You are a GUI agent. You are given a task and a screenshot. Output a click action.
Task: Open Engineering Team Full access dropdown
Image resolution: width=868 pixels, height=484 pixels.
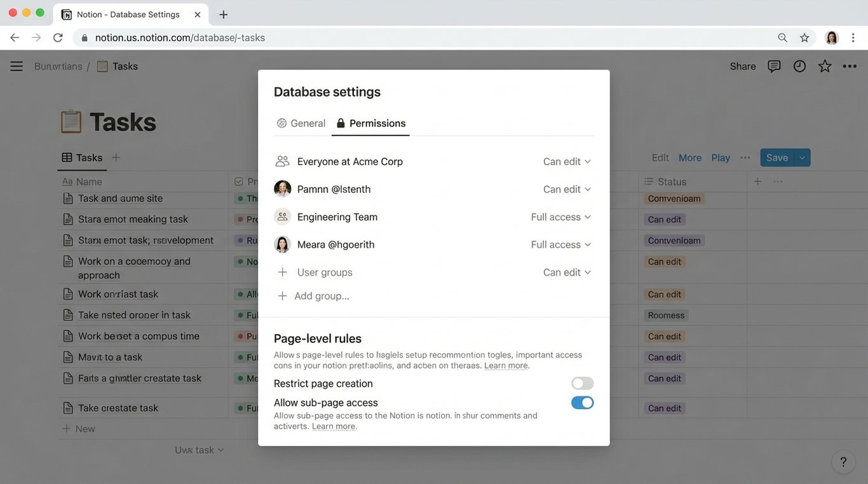point(561,217)
